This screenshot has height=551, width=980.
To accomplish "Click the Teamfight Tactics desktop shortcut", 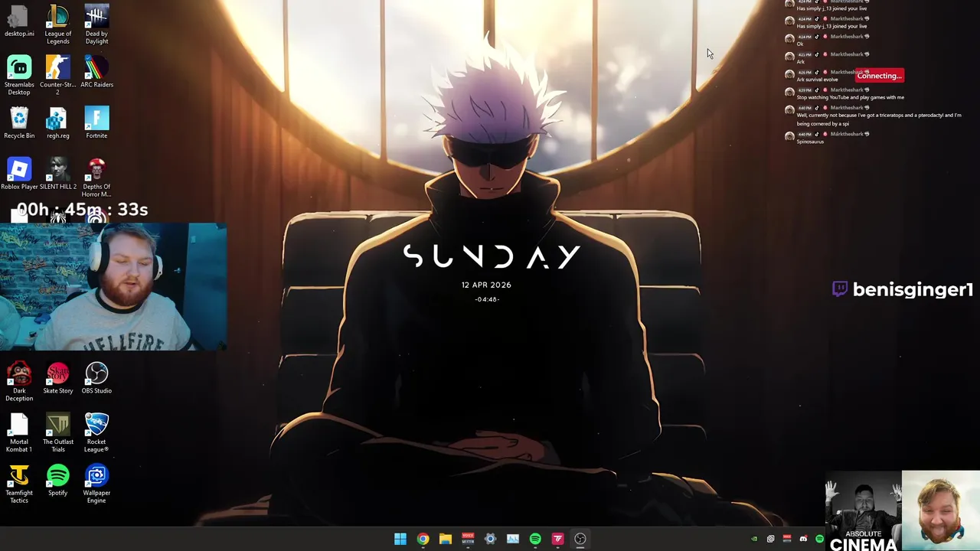I will (19, 484).
